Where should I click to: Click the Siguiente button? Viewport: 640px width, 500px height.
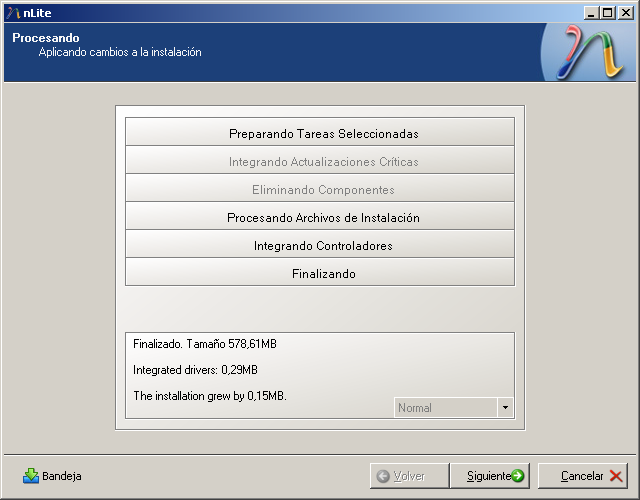pyautogui.click(x=489, y=476)
